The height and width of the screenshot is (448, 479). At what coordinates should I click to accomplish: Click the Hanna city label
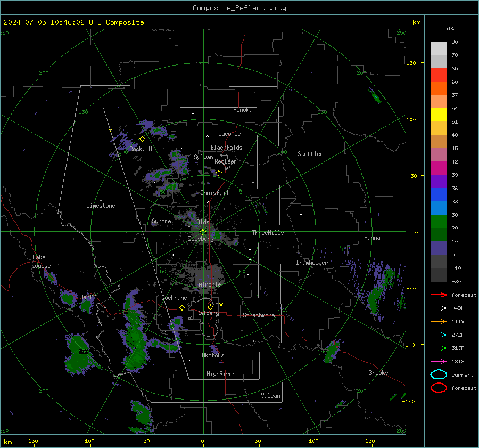point(372,238)
